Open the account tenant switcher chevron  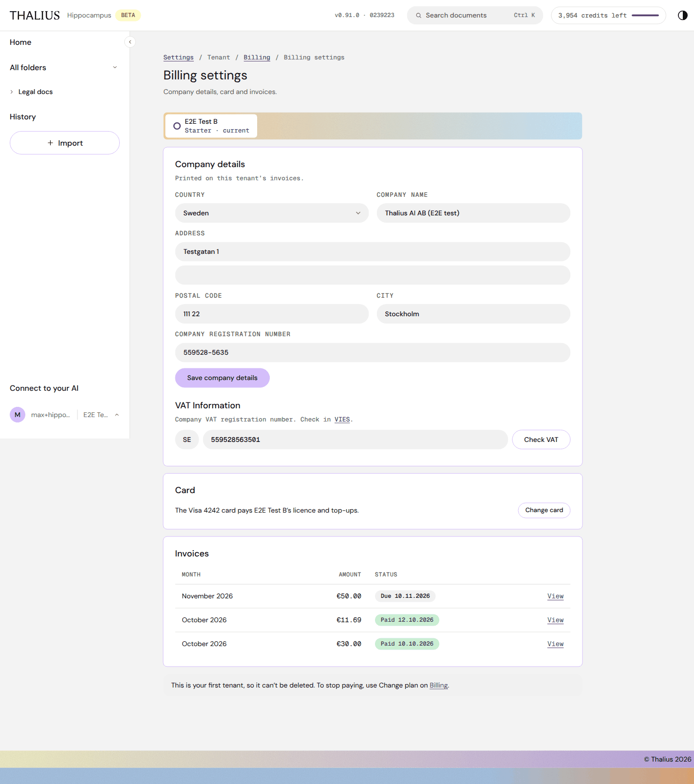coord(117,415)
